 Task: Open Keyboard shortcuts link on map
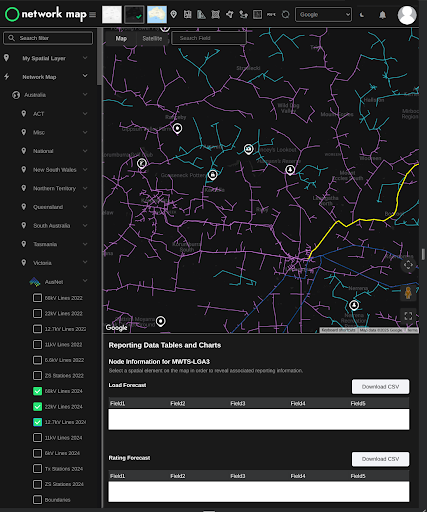pyautogui.click(x=338, y=330)
